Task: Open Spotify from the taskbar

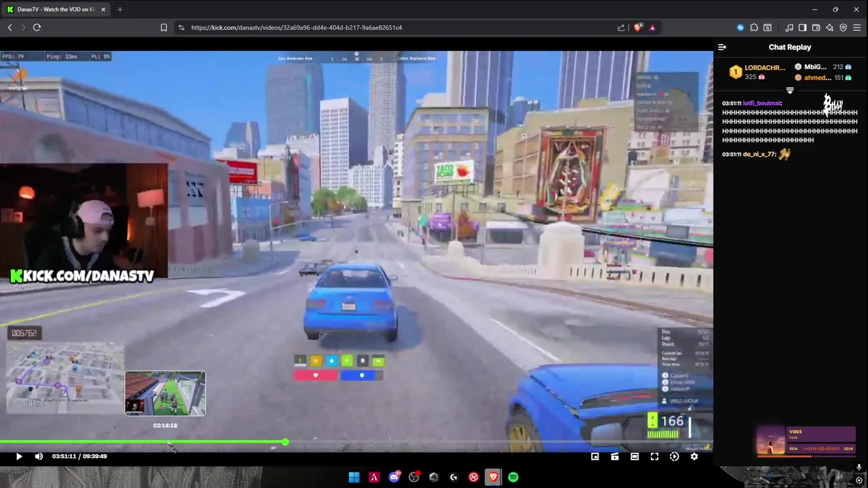Action: [x=513, y=477]
